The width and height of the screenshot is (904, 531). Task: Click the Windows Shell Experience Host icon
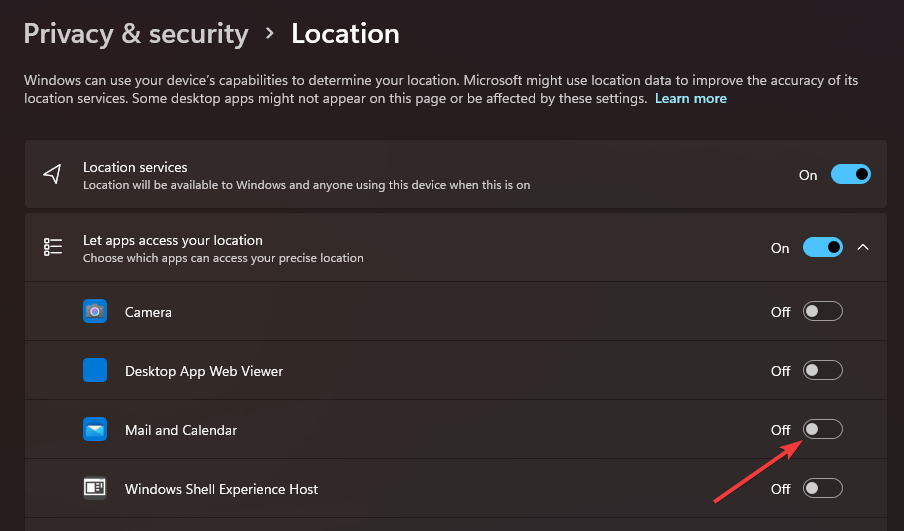coord(95,489)
